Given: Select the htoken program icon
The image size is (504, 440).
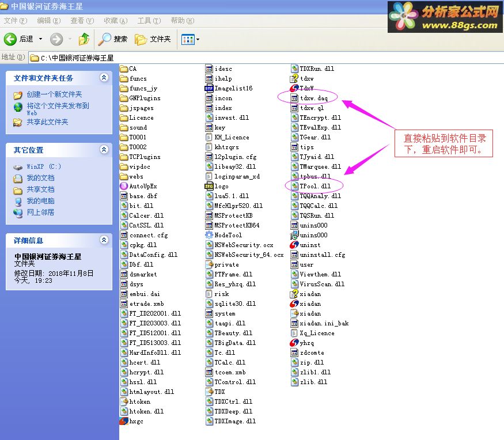Looking at the screenshot, I should point(124,401).
